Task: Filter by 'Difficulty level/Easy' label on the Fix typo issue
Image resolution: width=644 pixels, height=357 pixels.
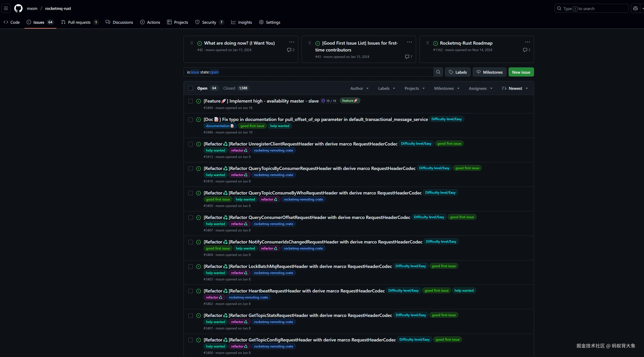Action: (x=447, y=119)
